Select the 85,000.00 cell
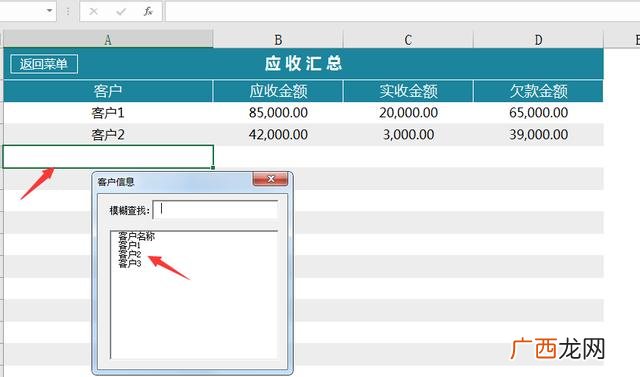 click(278, 113)
